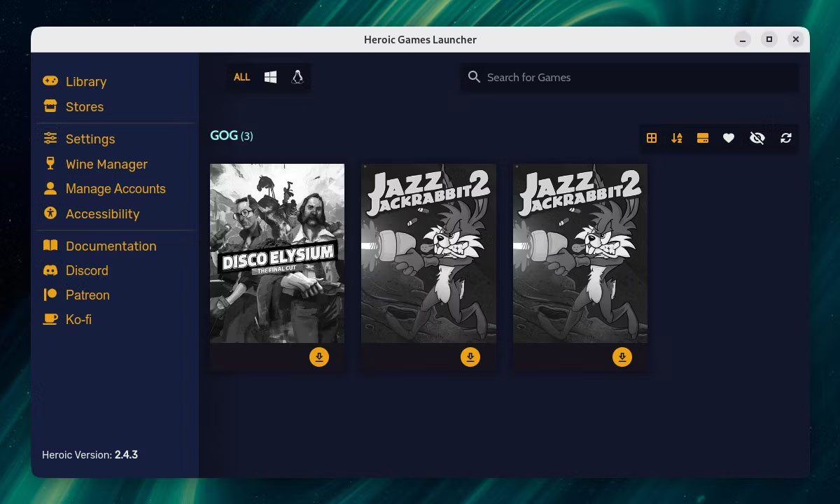
Task: Open the Wine Manager
Action: [106, 164]
